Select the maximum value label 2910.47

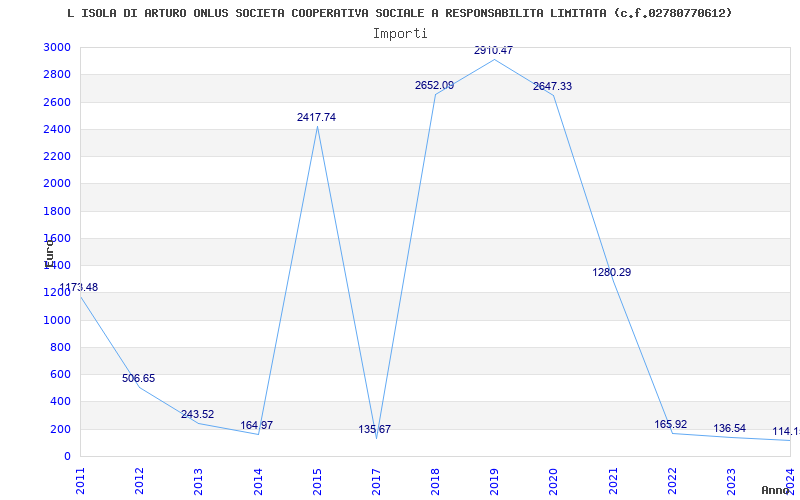pyautogui.click(x=493, y=50)
